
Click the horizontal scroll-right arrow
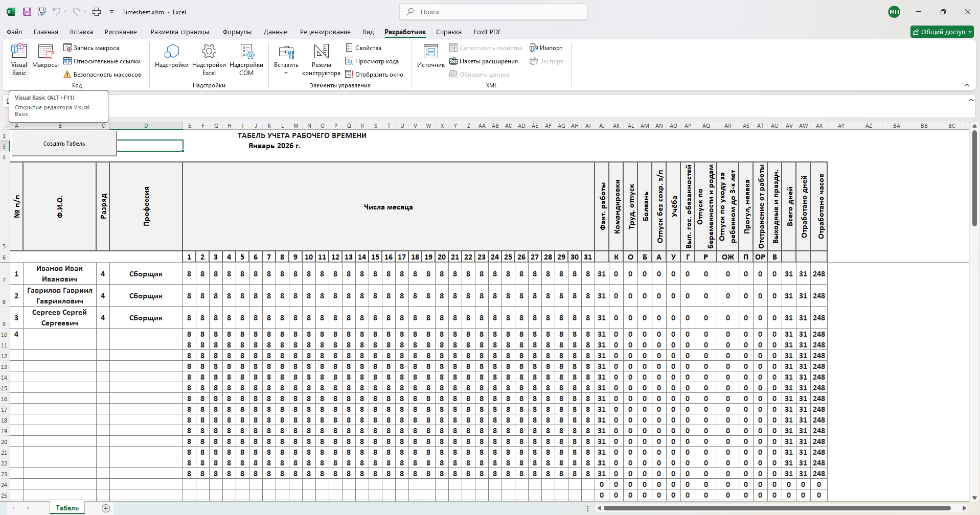tap(964, 508)
